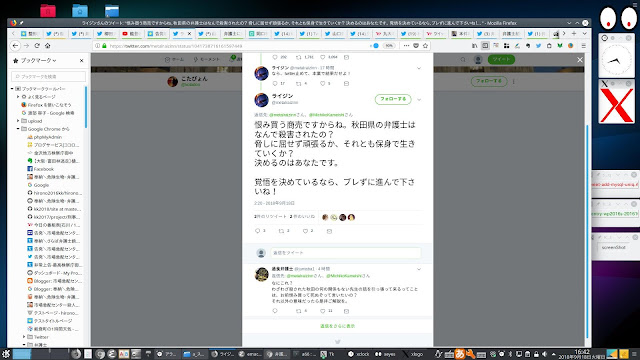Switch to xclock task in taskbar
The height and width of the screenshot is (360, 640).
359,354
